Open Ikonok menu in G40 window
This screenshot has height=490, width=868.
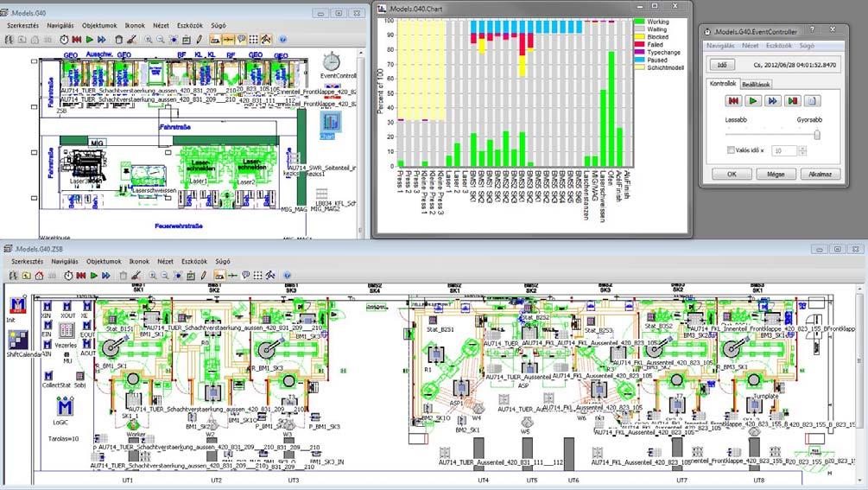[x=135, y=25]
